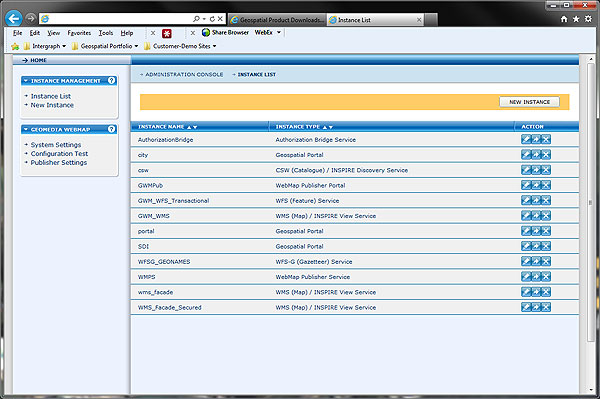
Task: Go back with browser back arrow
Action: pos(14,18)
